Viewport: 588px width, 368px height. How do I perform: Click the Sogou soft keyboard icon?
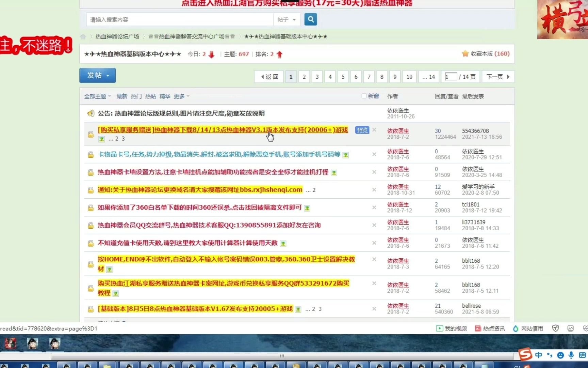coord(582,355)
